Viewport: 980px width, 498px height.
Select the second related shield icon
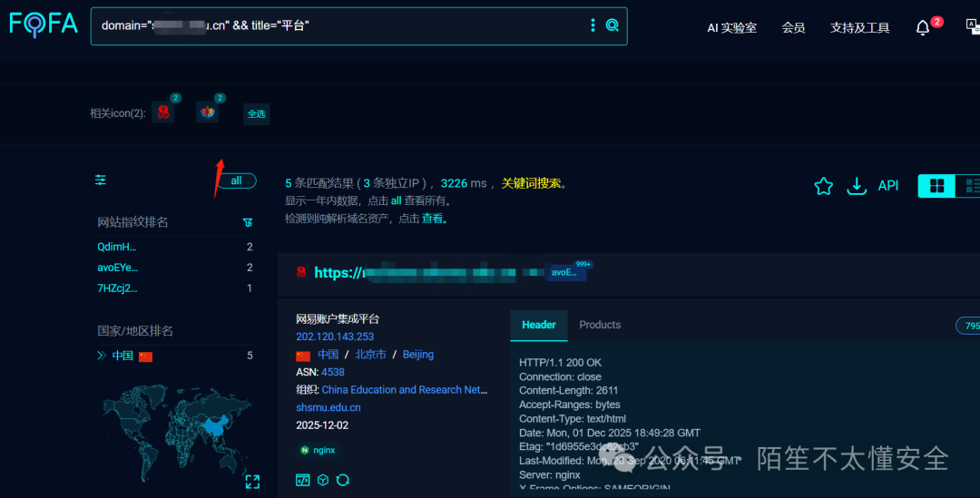(208, 112)
